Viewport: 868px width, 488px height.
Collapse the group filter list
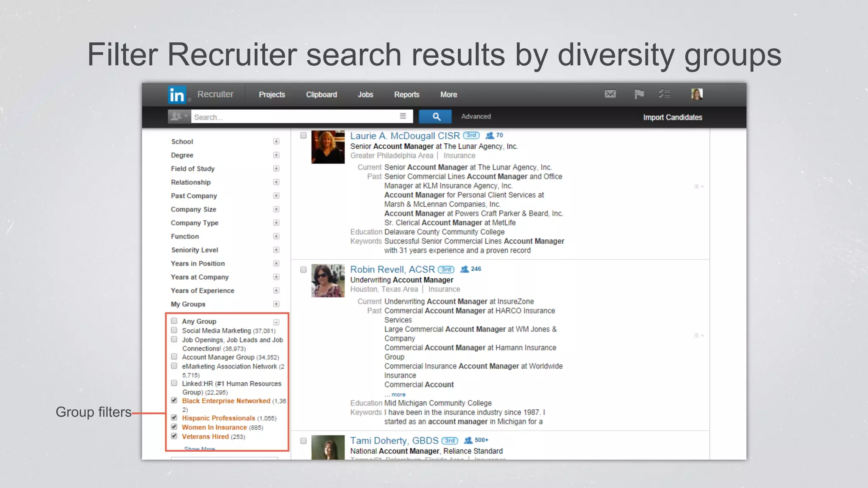[x=276, y=322]
